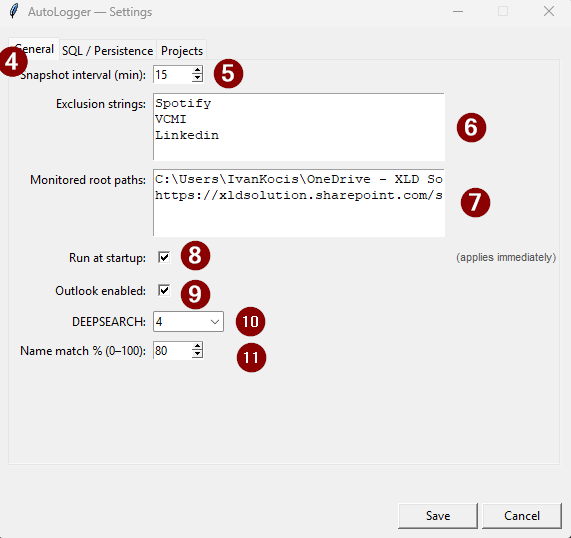Decrease Snapshot interval with down arrow
This screenshot has width=571, height=538.
coord(197,78)
